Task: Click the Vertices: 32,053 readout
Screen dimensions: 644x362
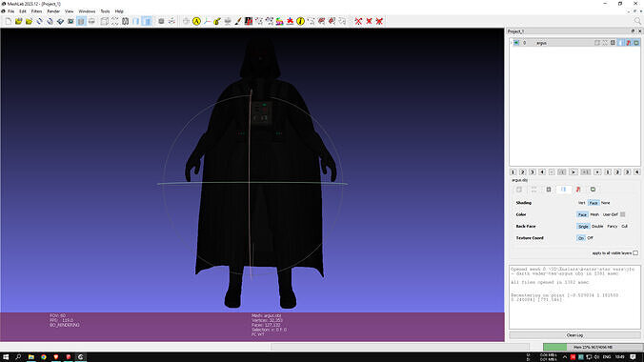Action: tap(267, 320)
